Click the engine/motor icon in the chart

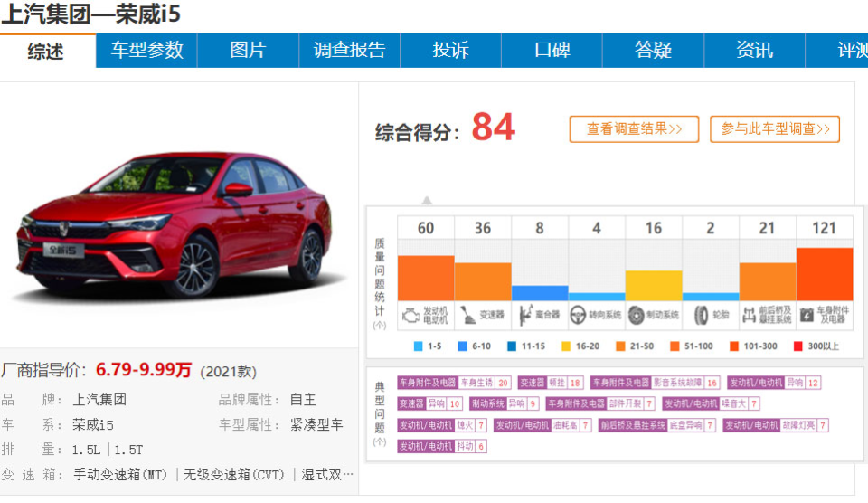tap(410, 315)
